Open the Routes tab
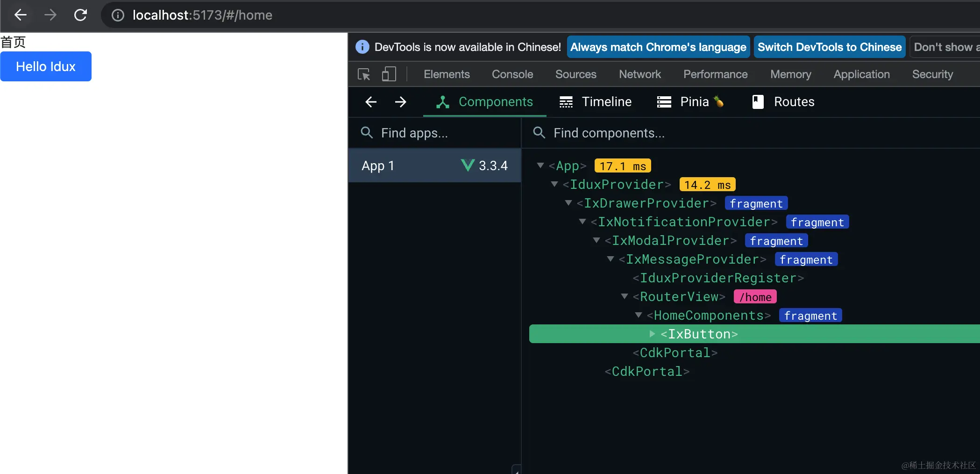This screenshot has width=980, height=474. pos(783,102)
